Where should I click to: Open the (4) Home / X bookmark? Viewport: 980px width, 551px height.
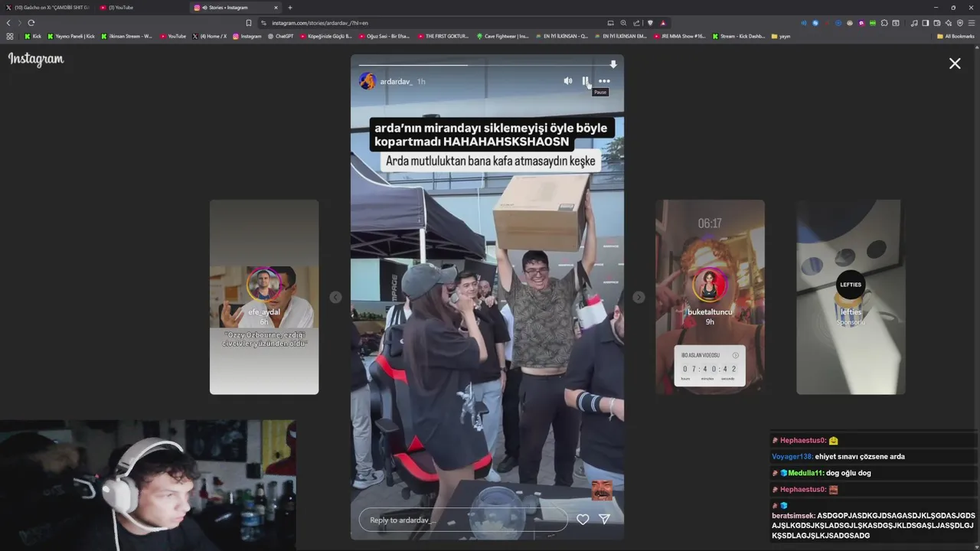tap(210, 36)
